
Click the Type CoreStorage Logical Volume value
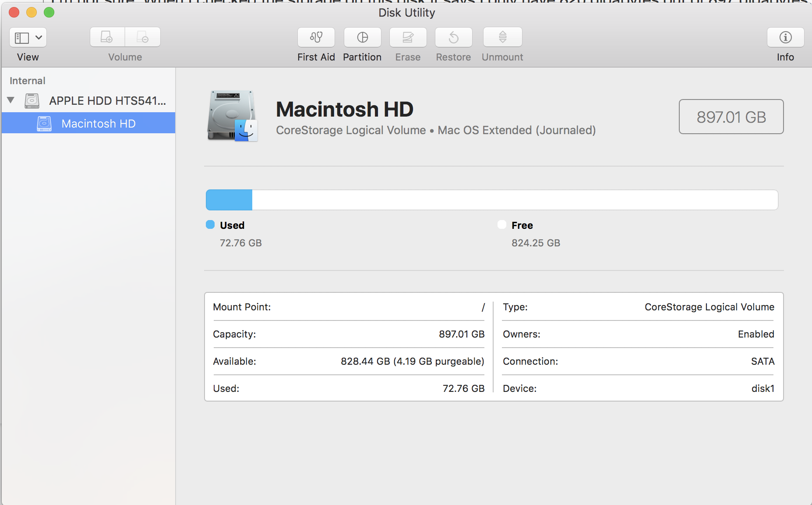coord(710,307)
